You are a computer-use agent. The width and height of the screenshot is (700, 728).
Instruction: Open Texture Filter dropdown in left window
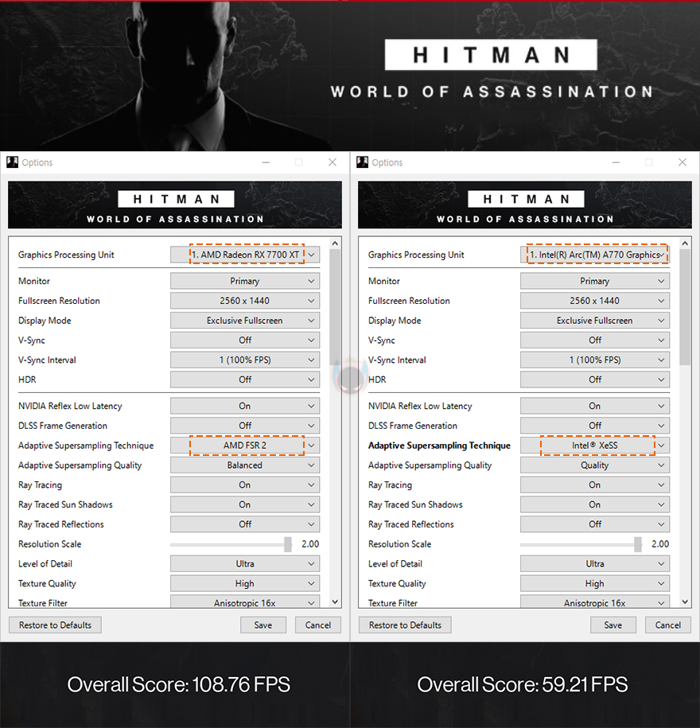(x=245, y=602)
